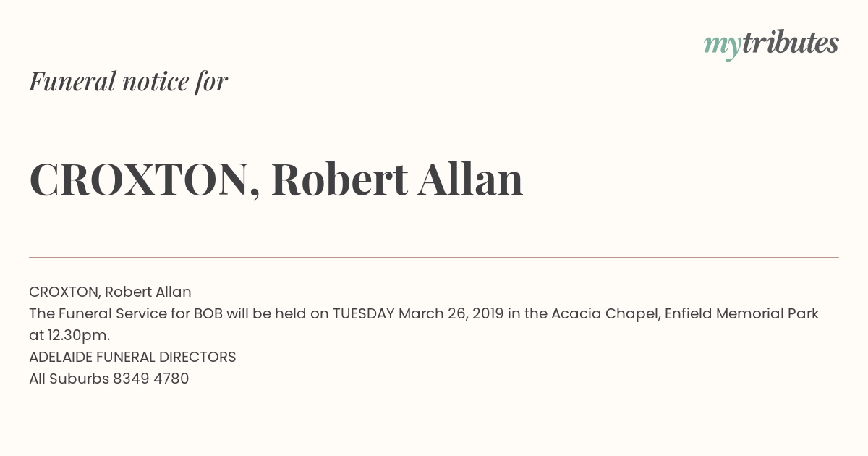Click the phone number 8349 4780
Viewport: 868px width, 456px height.
click(150, 379)
